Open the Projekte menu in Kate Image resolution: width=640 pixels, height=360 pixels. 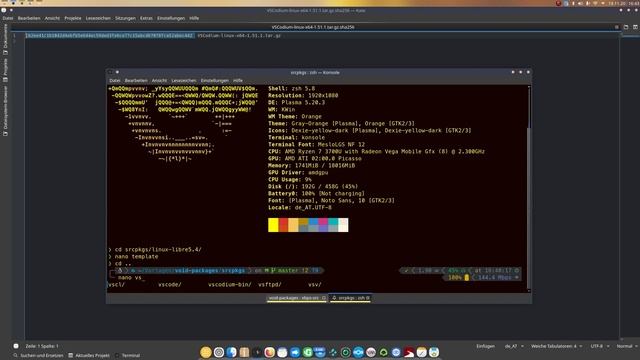(x=73, y=18)
